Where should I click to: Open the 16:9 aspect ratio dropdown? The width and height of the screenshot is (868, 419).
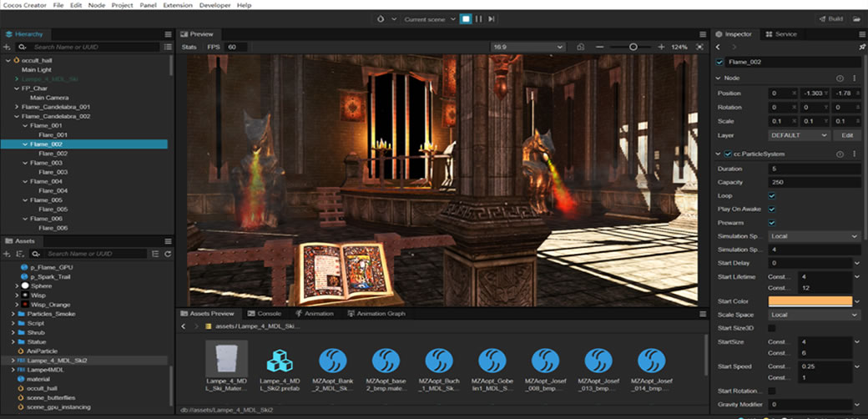pyautogui.click(x=527, y=47)
